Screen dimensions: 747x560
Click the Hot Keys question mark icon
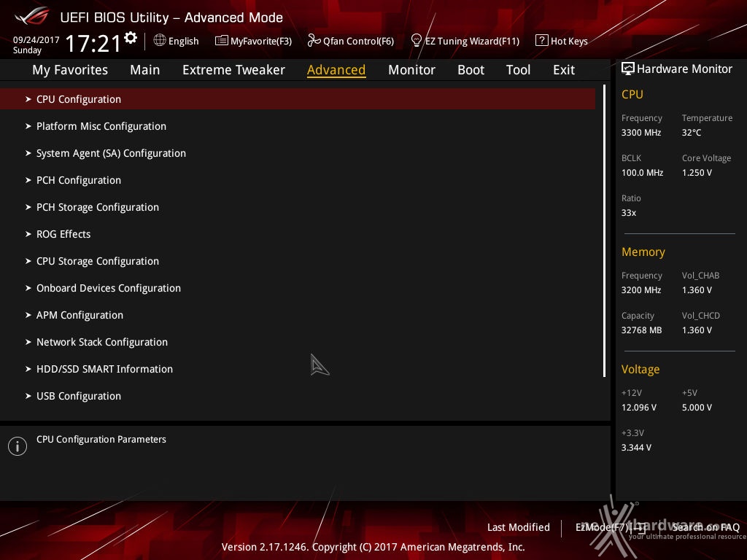click(542, 41)
